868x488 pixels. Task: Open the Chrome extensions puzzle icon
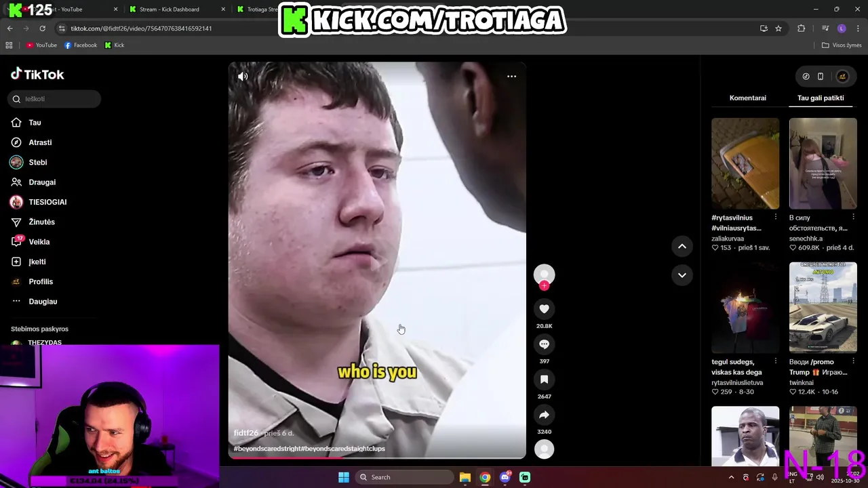(x=801, y=28)
